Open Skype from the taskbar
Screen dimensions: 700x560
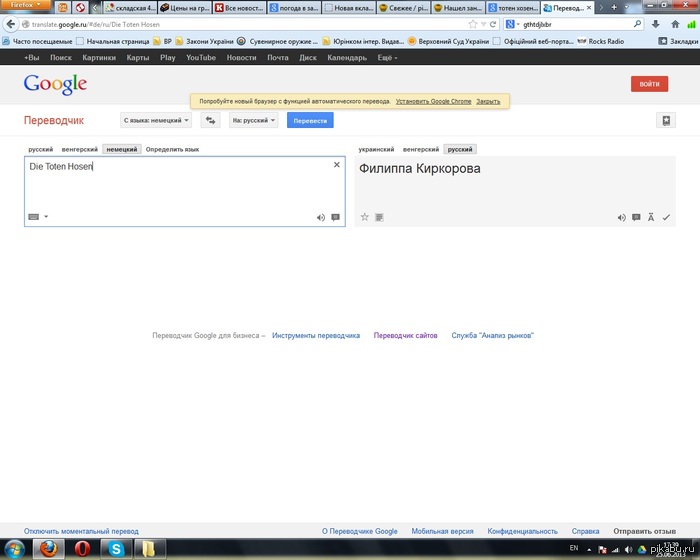click(x=117, y=548)
